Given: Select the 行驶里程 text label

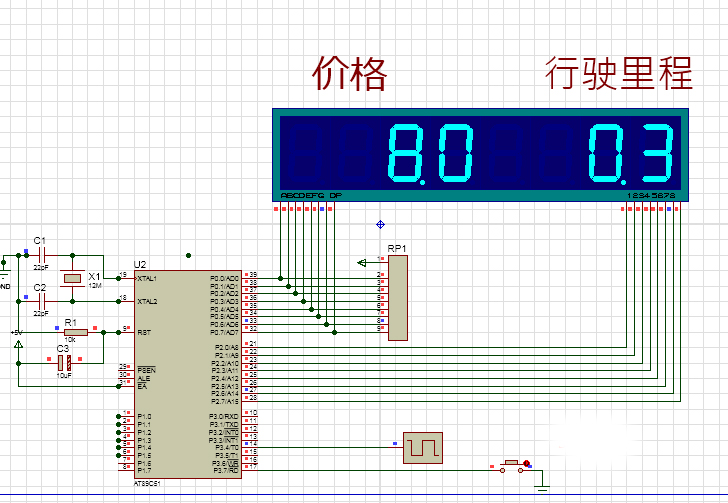Looking at the screenshot, I should pyautogui.click(x=618, y=73).
